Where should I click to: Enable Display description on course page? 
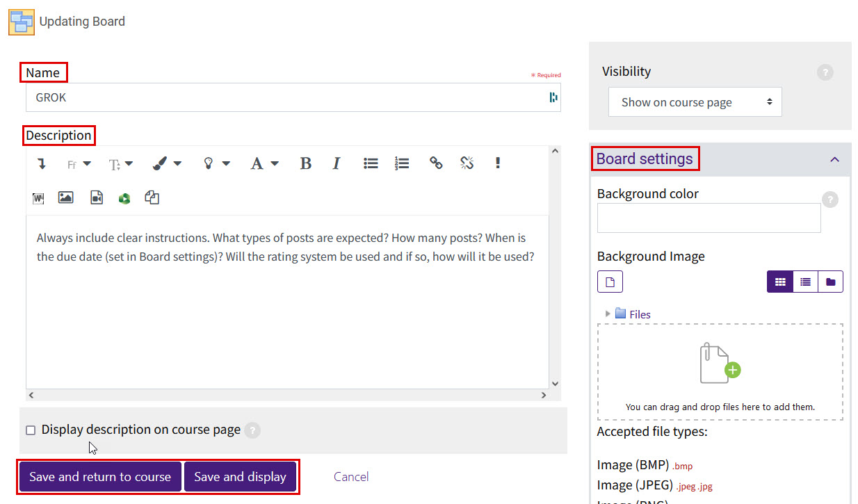click(x=31, y=430)
